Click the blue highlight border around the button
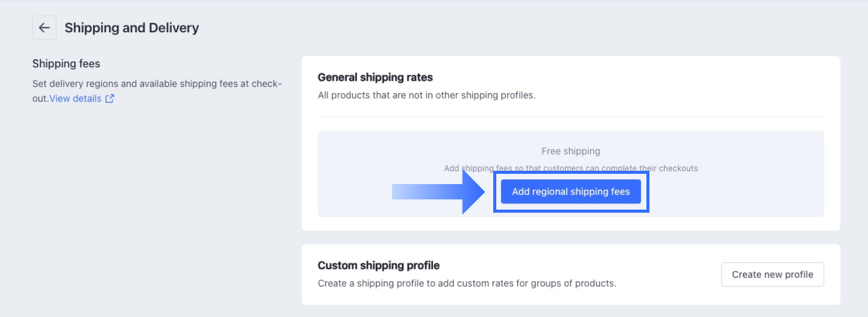The height and width of the screenshot is (317, 868). [571, 173]
